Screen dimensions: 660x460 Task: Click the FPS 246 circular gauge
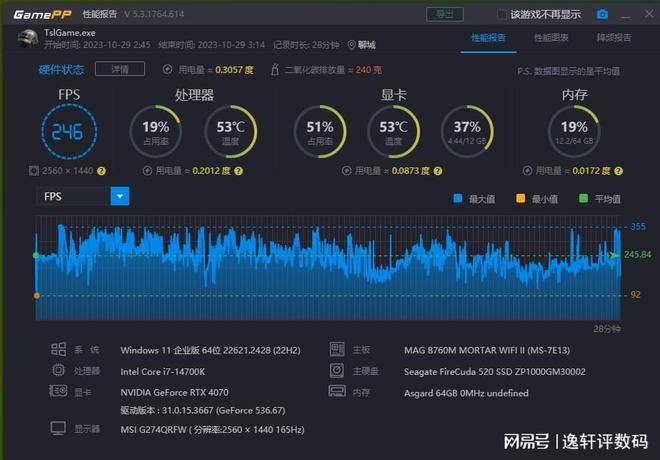pyautogui.click(x=69, y=132)
